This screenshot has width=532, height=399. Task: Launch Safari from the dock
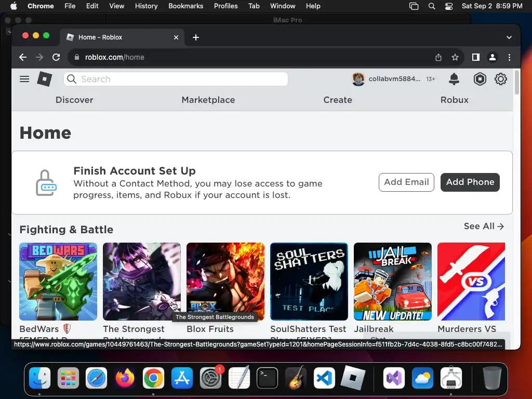pyautogui.click(x=96, y=378)
